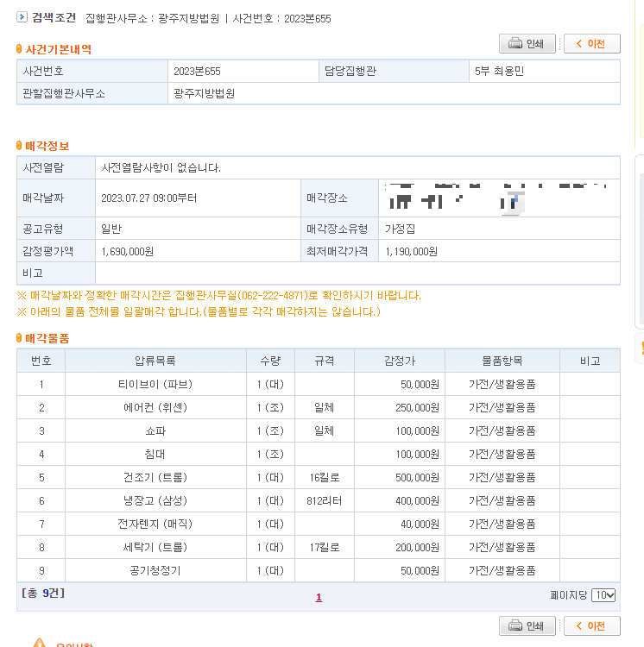Click the 매각정보 section bullet icon
The width and height of the screenshot is (644, 647).
pos(19,146)
